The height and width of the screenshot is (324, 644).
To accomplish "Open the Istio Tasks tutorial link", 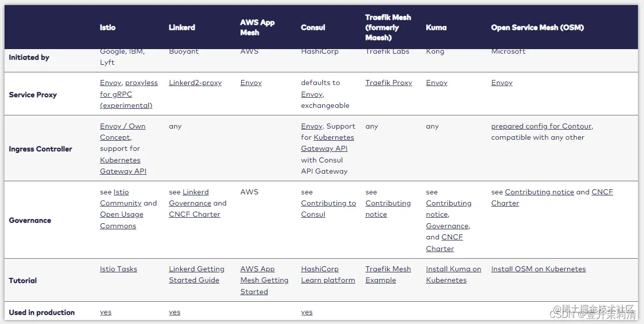I will [118, 269].
